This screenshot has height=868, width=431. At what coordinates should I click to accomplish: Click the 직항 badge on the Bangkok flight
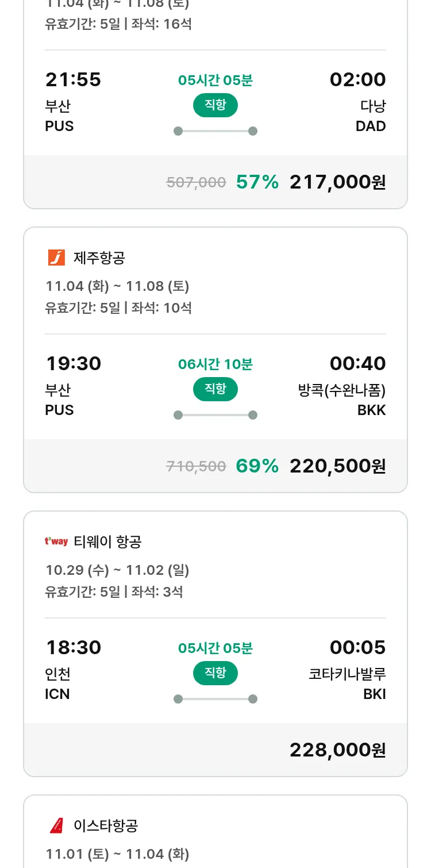215,390
